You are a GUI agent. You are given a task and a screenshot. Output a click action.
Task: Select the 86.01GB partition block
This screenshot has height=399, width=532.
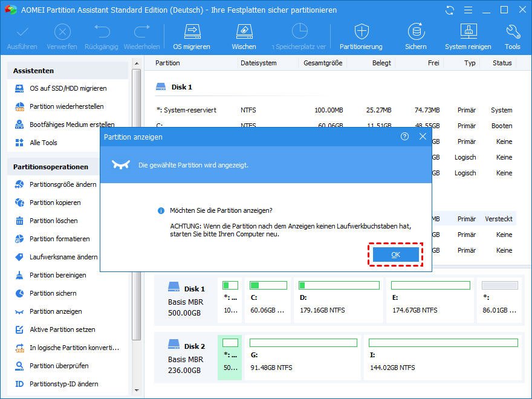pos(500,300)
